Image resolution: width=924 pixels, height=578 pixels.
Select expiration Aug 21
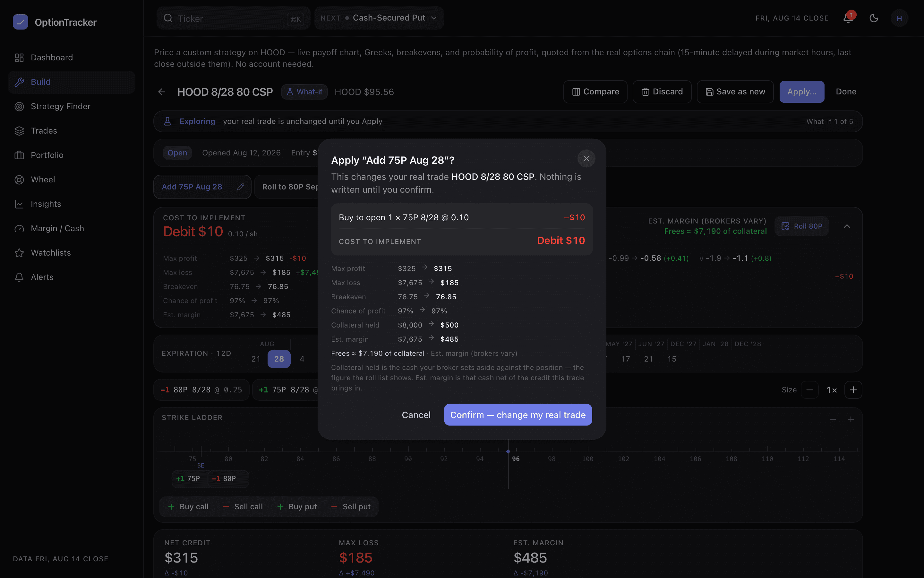(256, 359)
